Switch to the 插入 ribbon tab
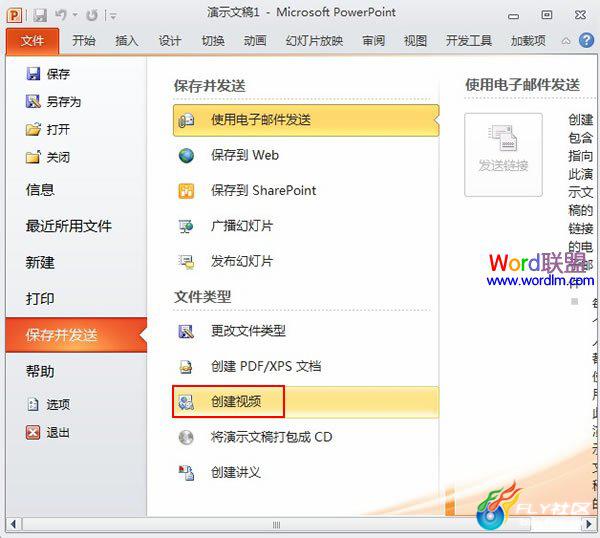600x538 pixels. click(x=127, y=41)
